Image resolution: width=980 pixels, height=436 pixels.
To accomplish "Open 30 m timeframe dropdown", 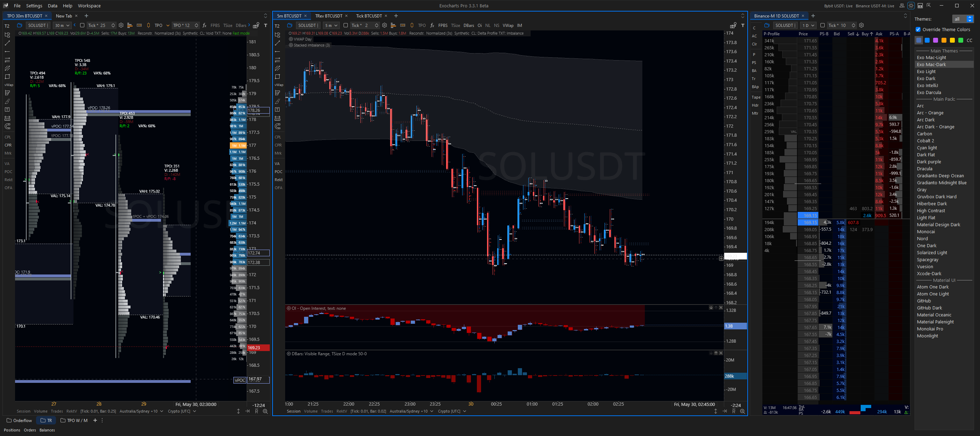I will tap(62, 26).
